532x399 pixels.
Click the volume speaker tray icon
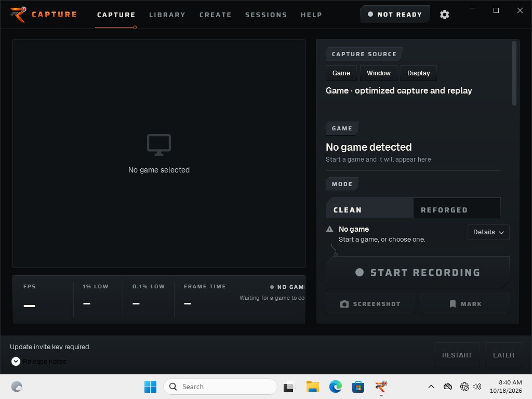click(477, 387)
